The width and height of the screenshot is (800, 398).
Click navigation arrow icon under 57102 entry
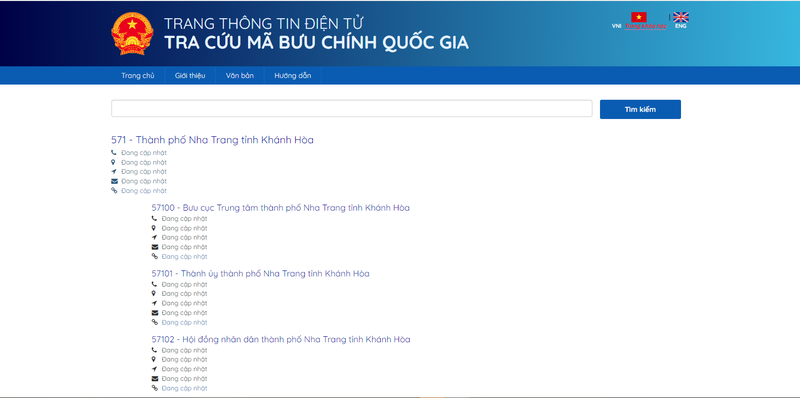(x=155, y=369)
